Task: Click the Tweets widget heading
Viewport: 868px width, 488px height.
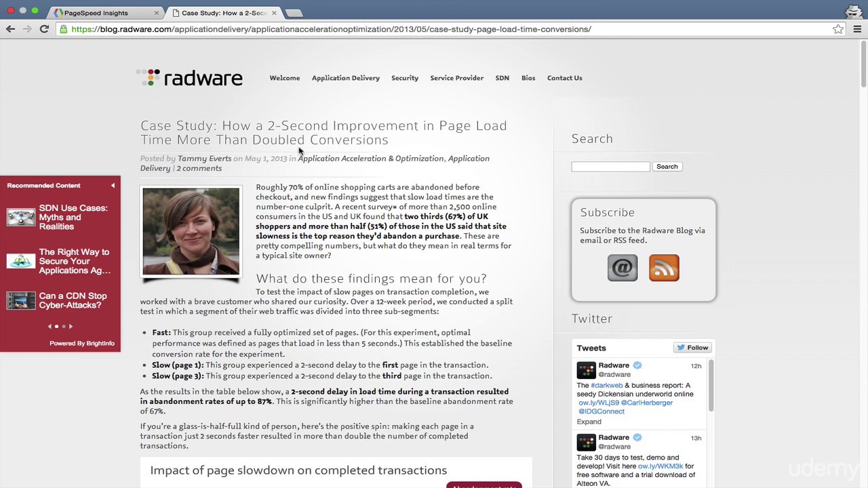Action: point(591,348)
